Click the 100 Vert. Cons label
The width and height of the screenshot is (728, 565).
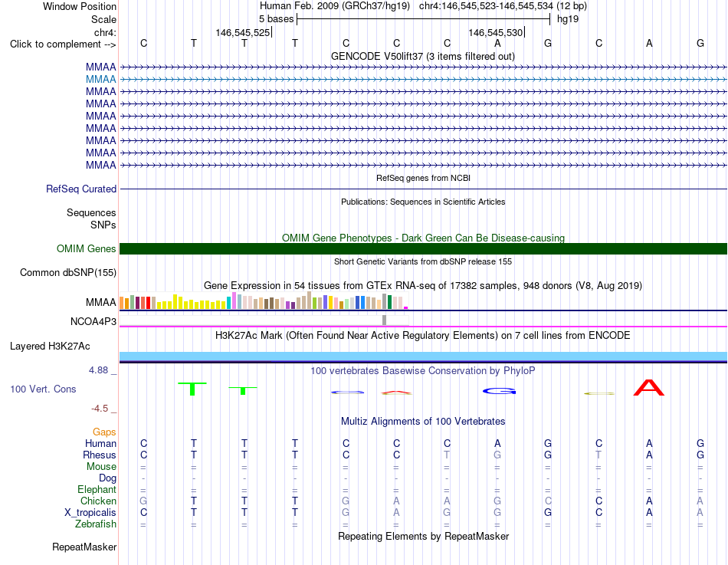[43, 389]
